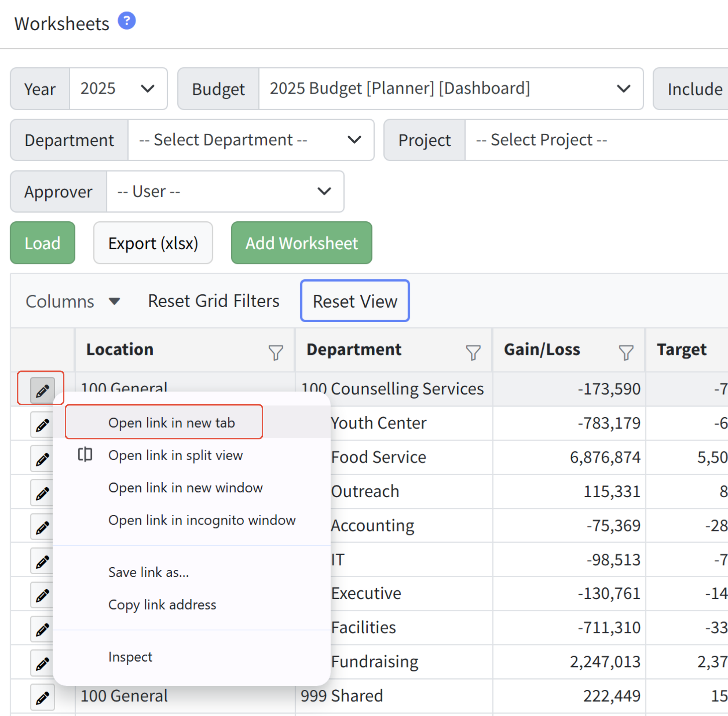
Task: Click the Location column filter icon
Action: point(276,353)
